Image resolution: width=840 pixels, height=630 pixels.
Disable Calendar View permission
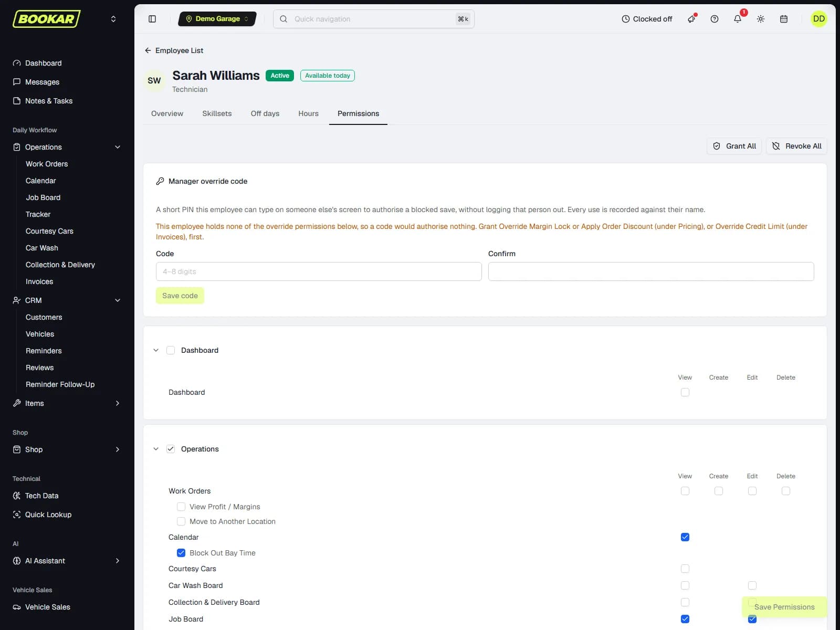(x=685, y=537)
